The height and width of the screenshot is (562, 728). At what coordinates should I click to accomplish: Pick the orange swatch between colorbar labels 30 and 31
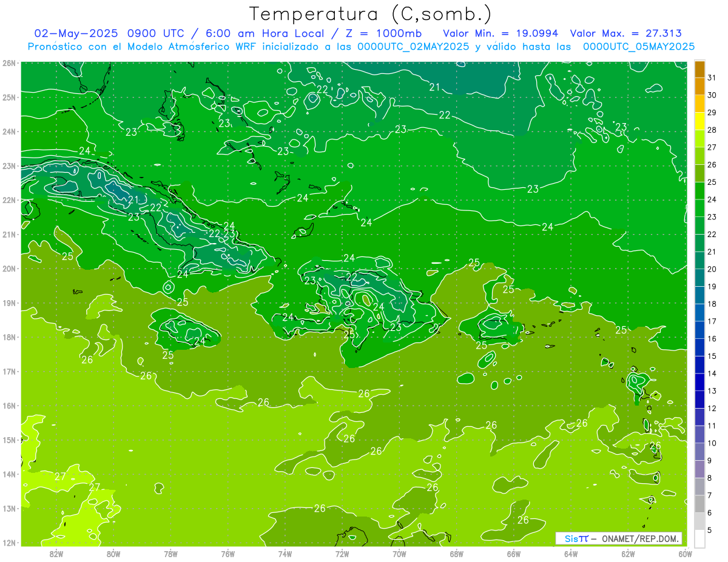[x=699, y=87]
